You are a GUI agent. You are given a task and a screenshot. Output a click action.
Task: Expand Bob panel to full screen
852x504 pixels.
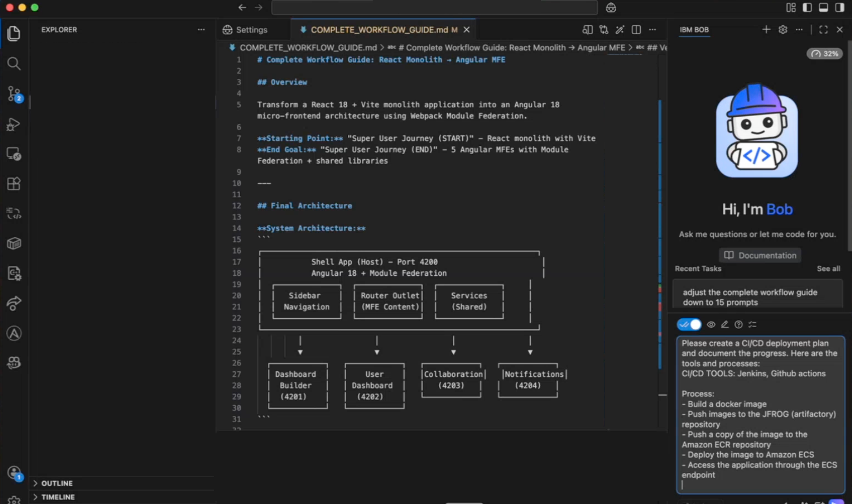point(823,29)
